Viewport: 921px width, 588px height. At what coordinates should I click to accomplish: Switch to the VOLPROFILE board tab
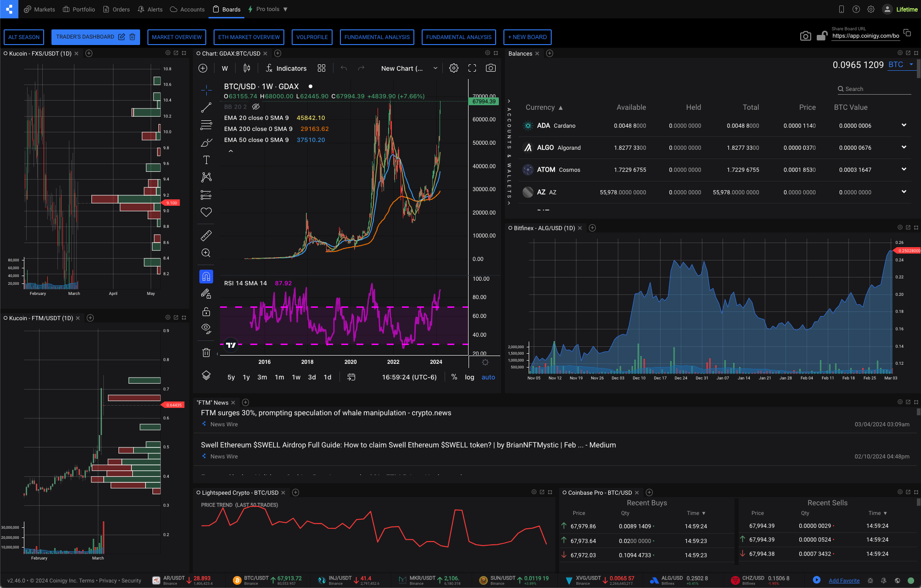312,37
